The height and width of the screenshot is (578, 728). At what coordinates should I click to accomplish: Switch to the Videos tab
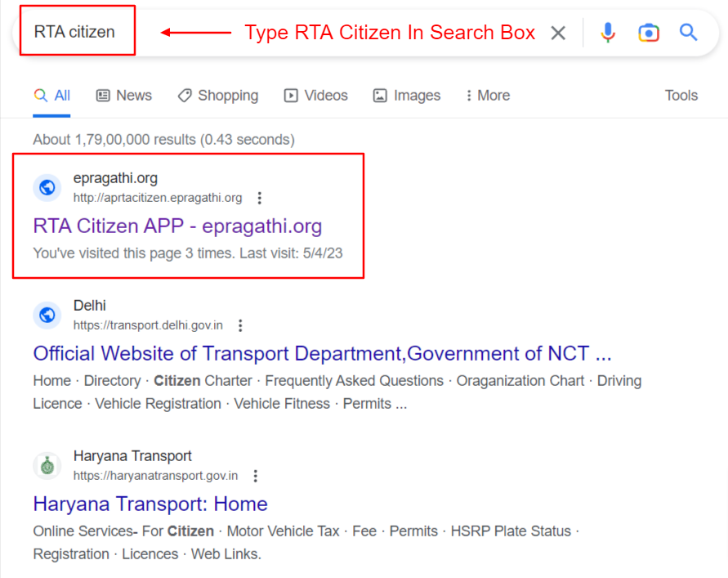point(315,96)
